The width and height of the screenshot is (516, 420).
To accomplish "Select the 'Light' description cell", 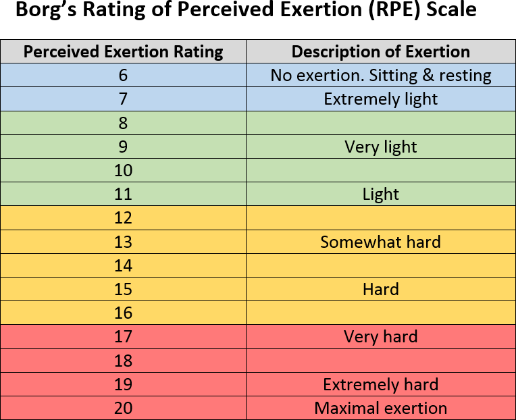I will 380,194.
